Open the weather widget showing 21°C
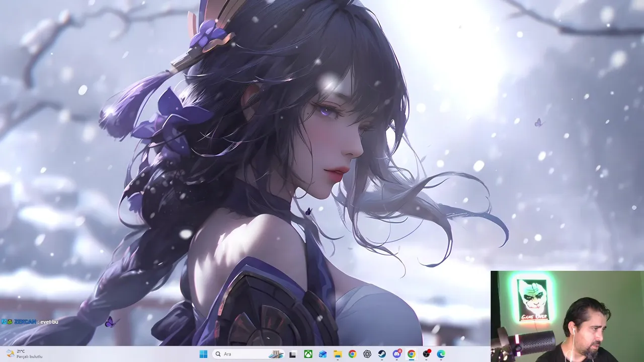 pos(25,354)
